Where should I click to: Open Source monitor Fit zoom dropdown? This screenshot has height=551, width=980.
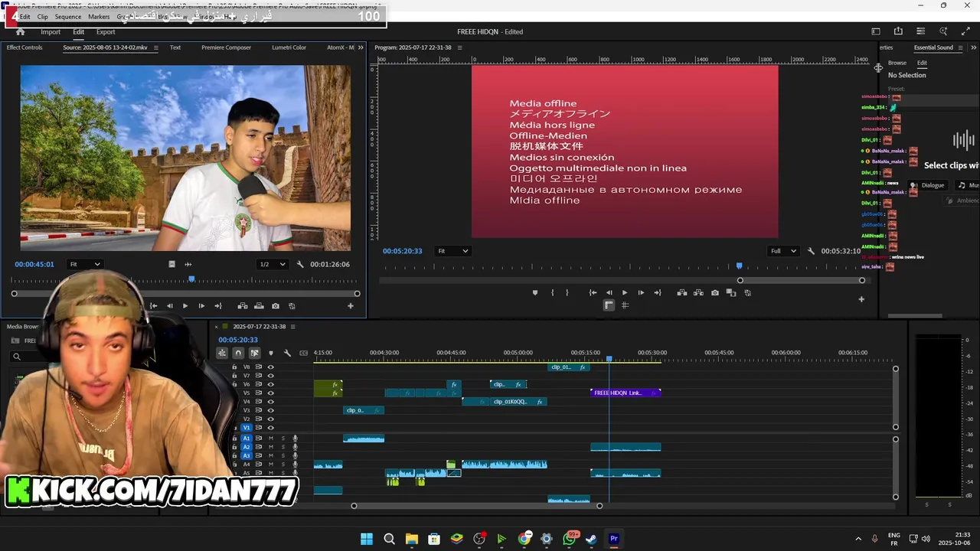(85, 264)
